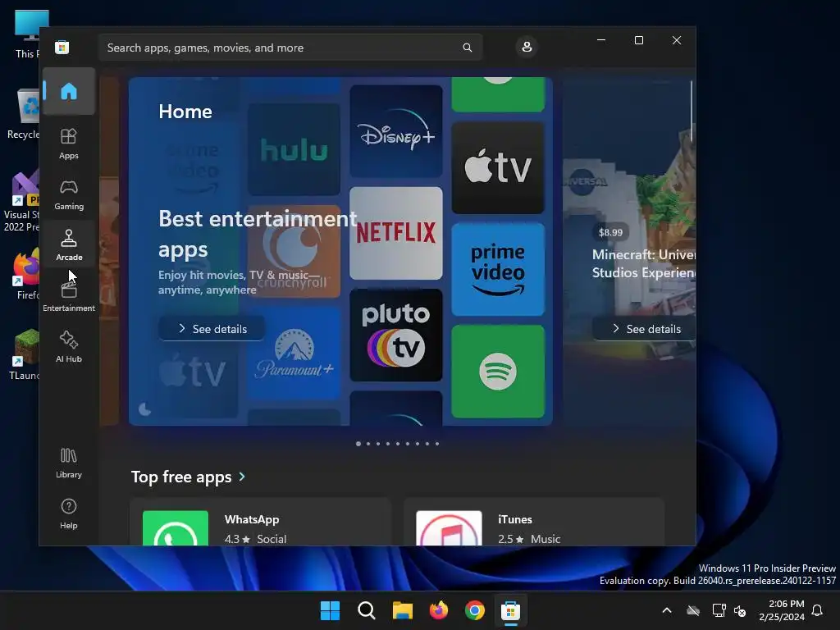The width and height of the screenshot is (840, 630).
Task: Click the Netflix tile in banner
Action: coord(396,233)
